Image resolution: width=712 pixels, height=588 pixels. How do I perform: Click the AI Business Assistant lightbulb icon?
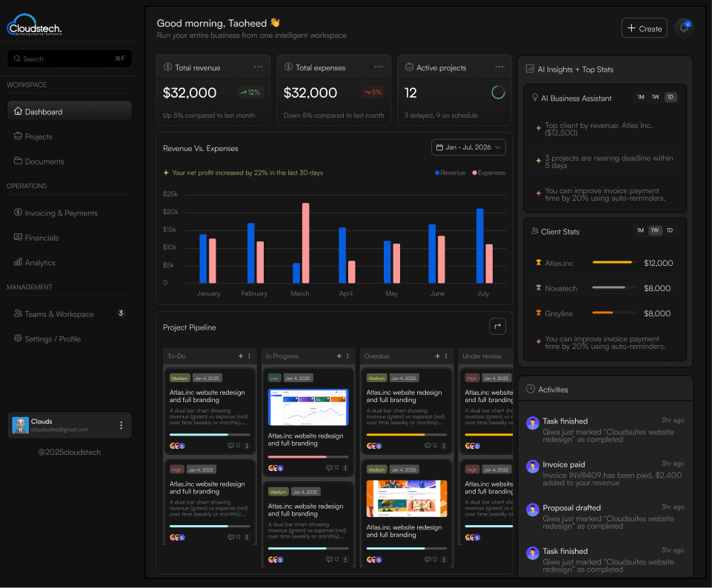[535, 98]
